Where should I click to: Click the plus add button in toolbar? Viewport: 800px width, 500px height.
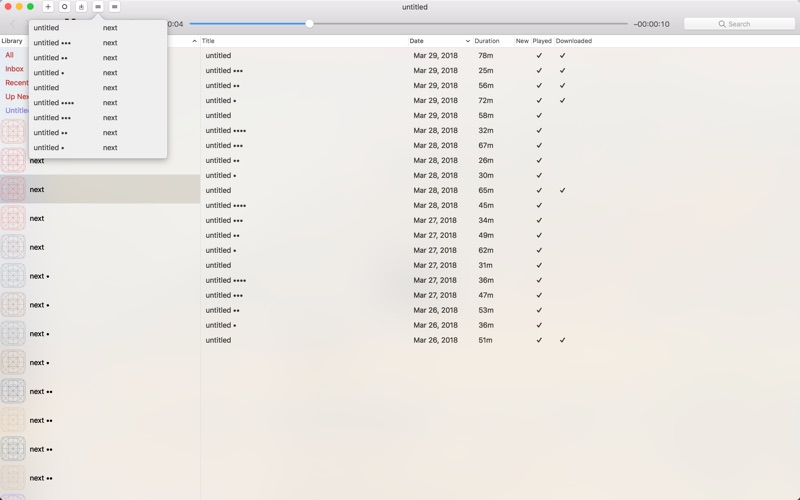tap(48, 7)
